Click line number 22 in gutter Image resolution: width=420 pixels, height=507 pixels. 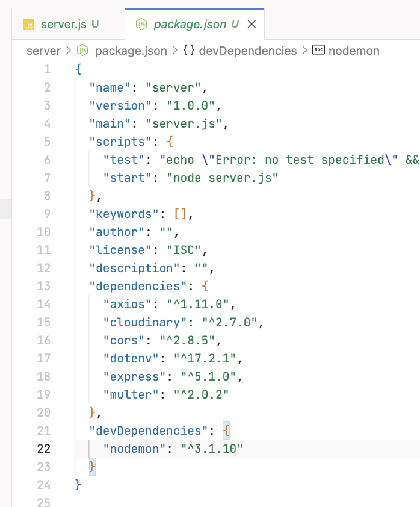click(x=43, y=449)
